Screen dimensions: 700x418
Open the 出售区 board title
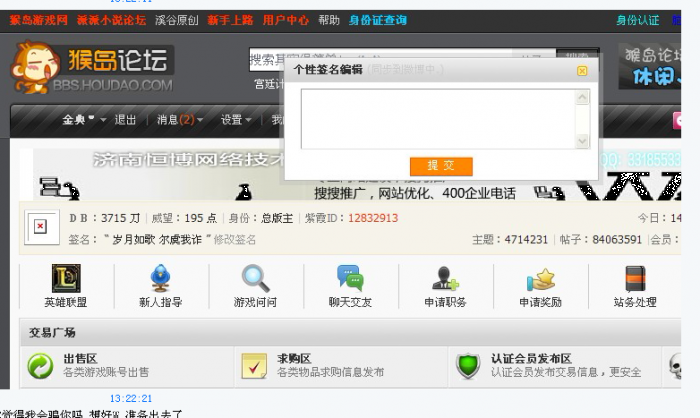[x=80, y=359]
